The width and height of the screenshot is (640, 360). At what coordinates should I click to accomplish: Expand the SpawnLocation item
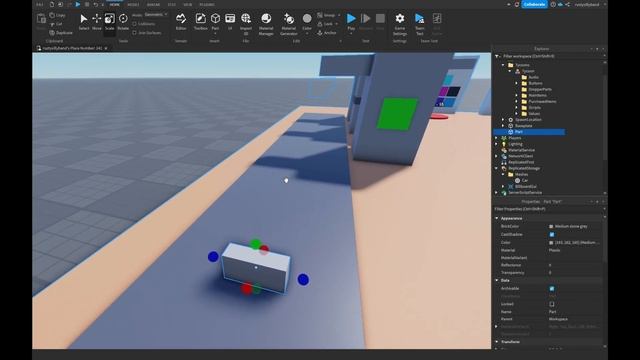tap(503, 120)
